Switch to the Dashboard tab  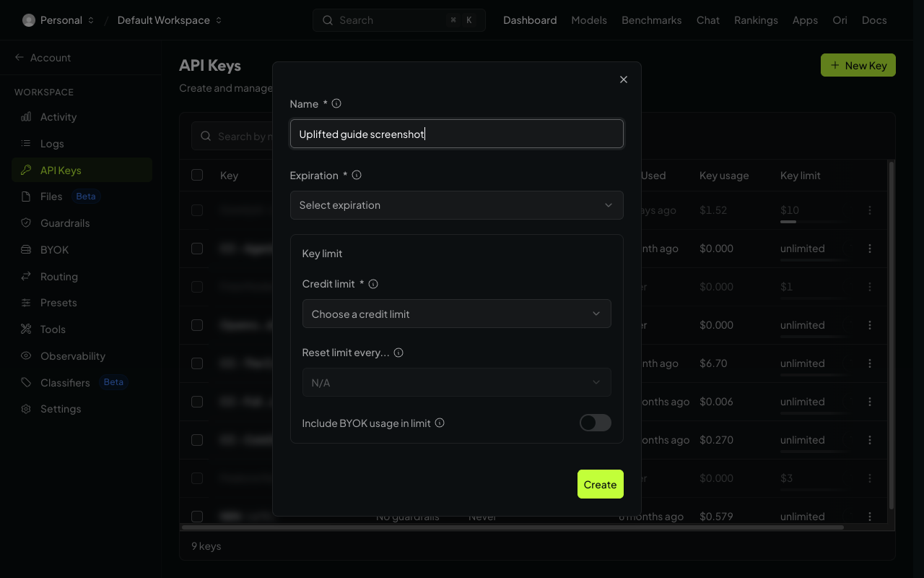[530, 20]
